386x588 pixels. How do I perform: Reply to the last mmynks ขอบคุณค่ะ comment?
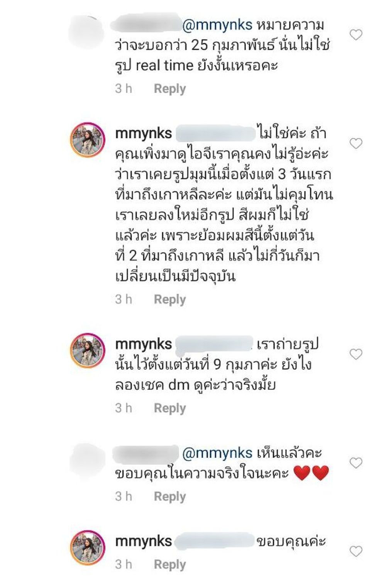pos(170,564)
